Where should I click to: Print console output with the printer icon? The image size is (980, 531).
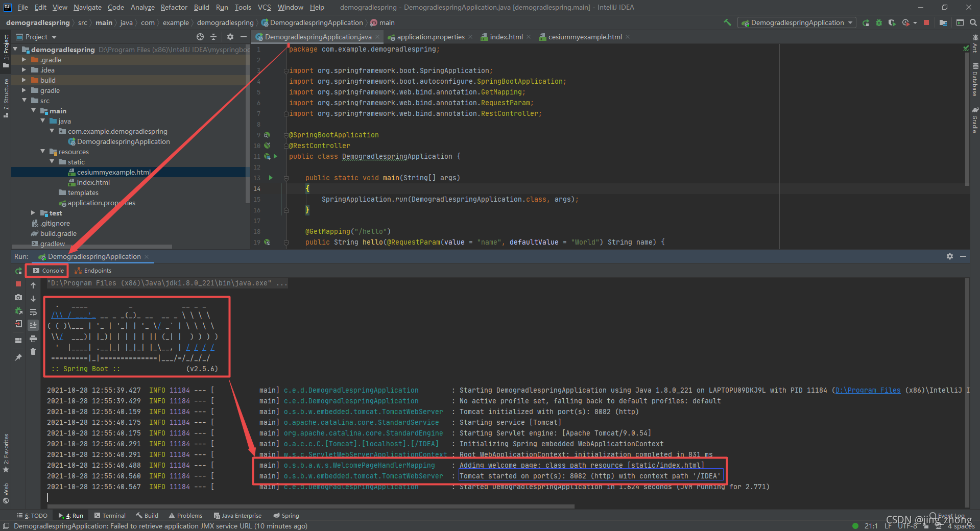[x=33, y=339]
